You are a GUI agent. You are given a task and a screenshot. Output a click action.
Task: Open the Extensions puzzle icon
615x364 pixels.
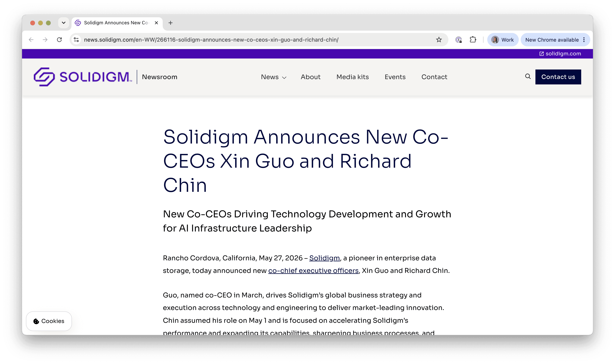tap(473, 40)
